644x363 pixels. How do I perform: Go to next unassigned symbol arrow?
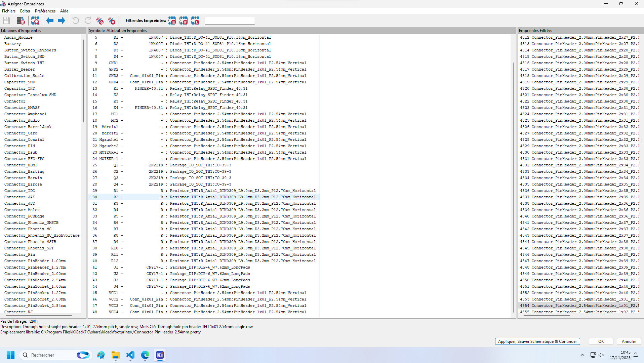pyautogui.click(x=61, y=21)
